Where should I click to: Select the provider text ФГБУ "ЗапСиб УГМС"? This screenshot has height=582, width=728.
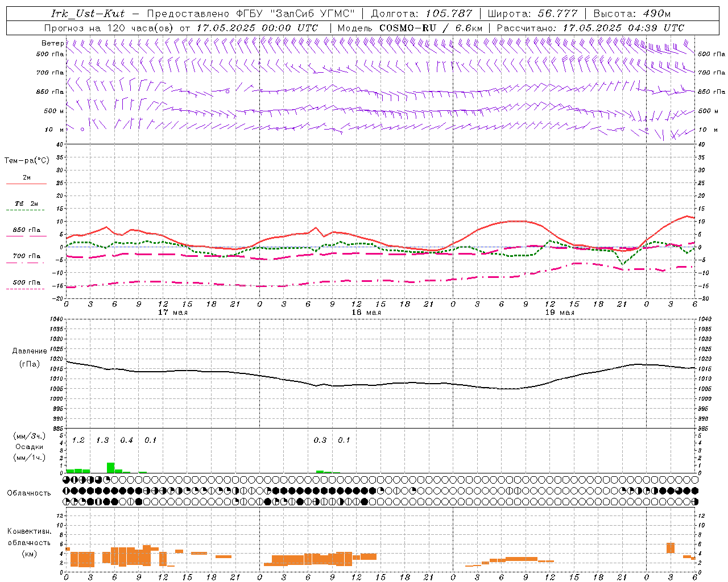[x=295, y=14]
